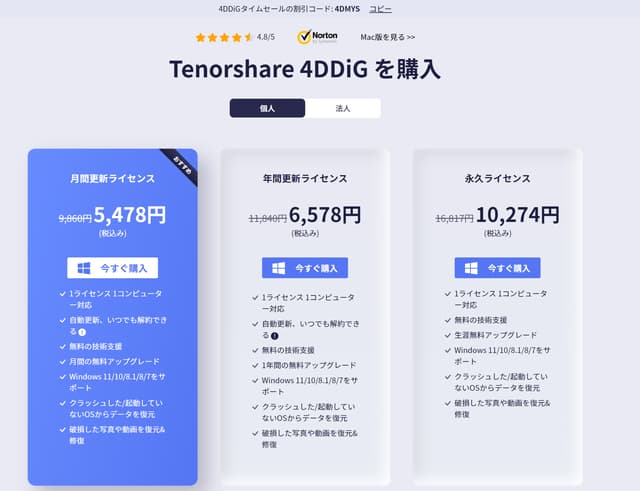Viewport: 640px width, 491px height.
Task: Copy the 4DMYS discount code
Action: click(380, 9)
